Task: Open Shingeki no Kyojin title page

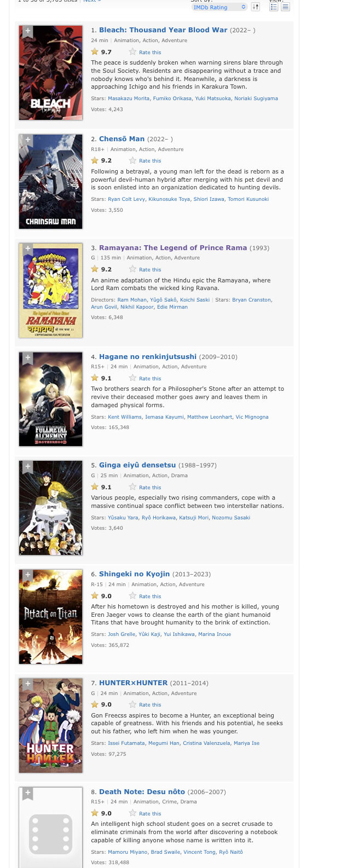Action: coord(135,574)
